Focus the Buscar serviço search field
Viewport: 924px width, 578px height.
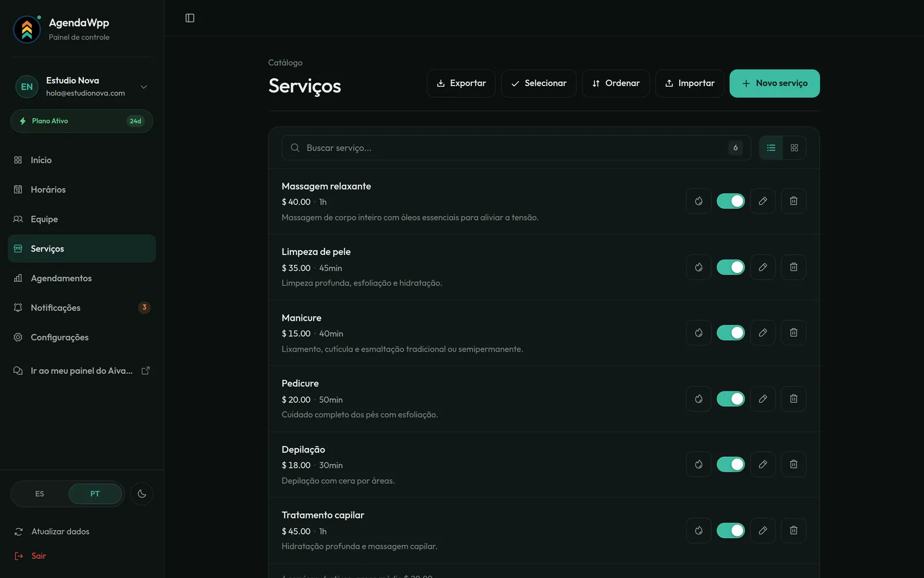tap(516, 148)
